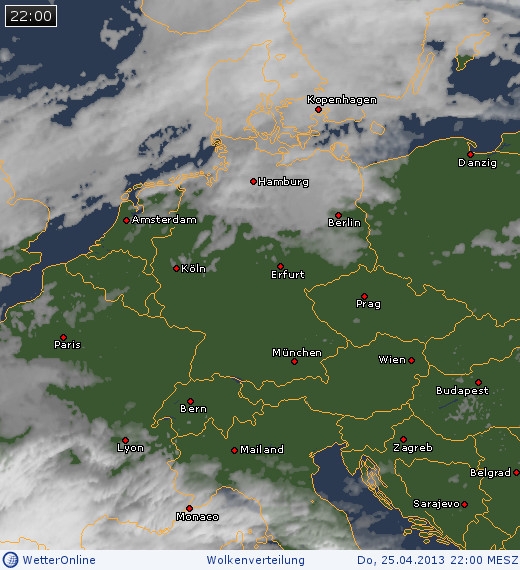Click the red marker for Belgrad
This screenshot has width=520, height=570.
pos(516,473)
